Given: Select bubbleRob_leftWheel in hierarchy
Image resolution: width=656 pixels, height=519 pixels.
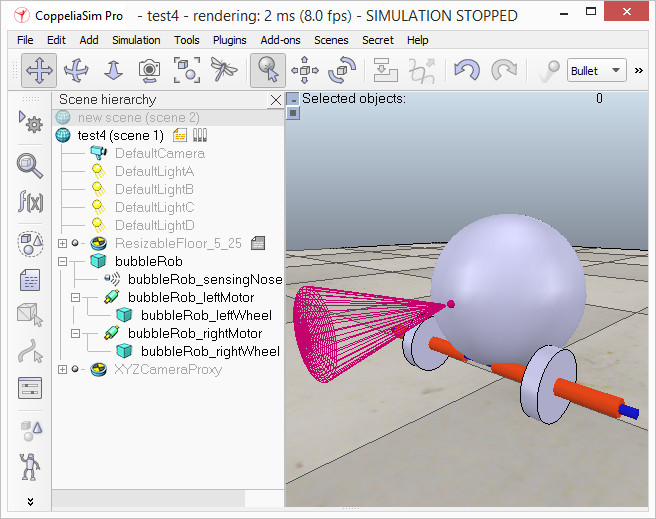Looking at the screenshot, I should click(x=206, y=315).
